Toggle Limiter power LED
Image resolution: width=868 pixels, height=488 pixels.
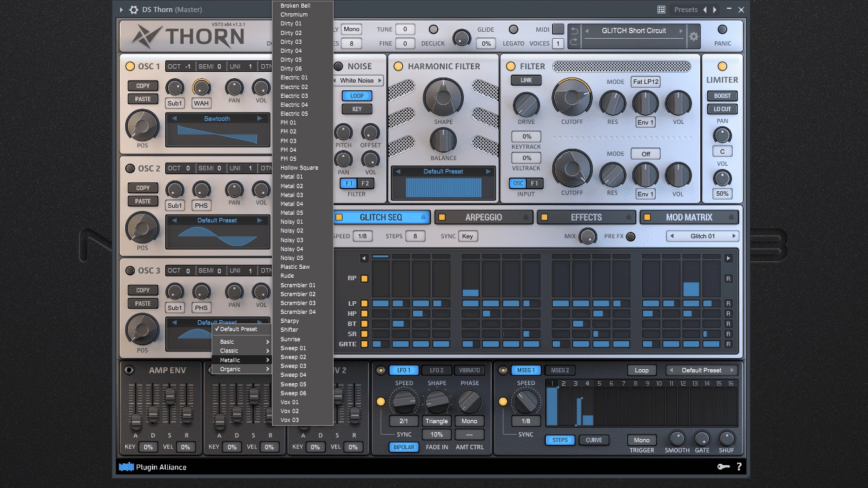point(722,66)
